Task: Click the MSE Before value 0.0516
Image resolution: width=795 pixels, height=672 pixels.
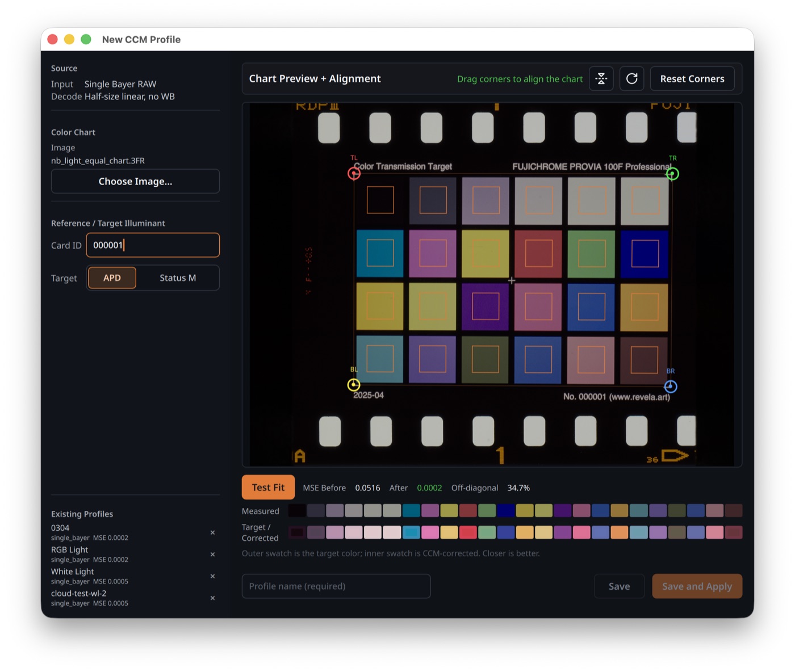Action: click(x=368, y=488)
